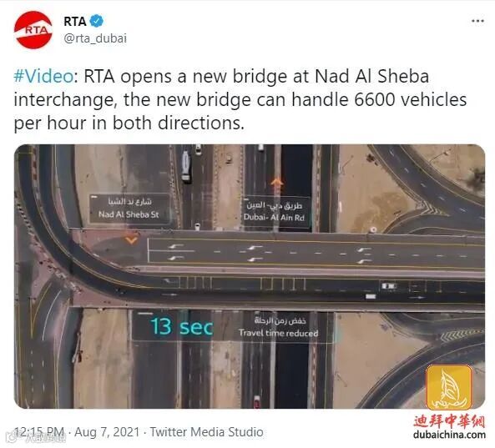The width and height of the screenshot is (495, 448).
Task: Open the @rta_dubai handle
Action: (x=95, y=38)
